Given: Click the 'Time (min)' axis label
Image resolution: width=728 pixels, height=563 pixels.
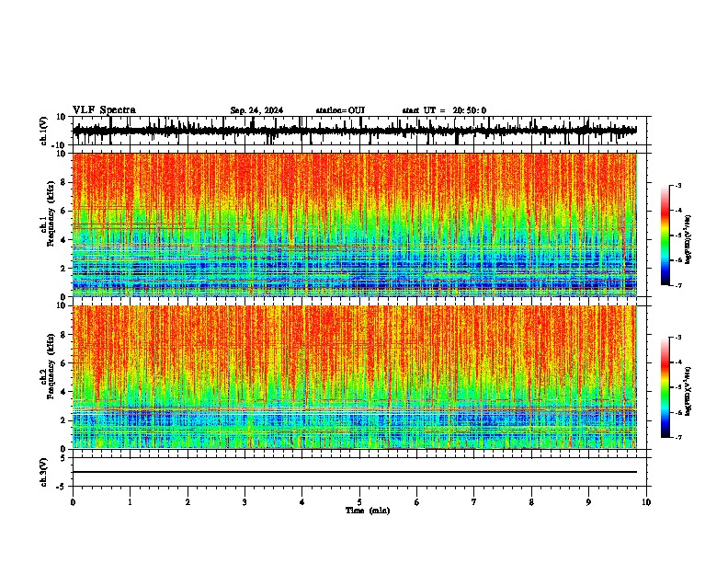Looking at the screenshot, I should 368,511.
